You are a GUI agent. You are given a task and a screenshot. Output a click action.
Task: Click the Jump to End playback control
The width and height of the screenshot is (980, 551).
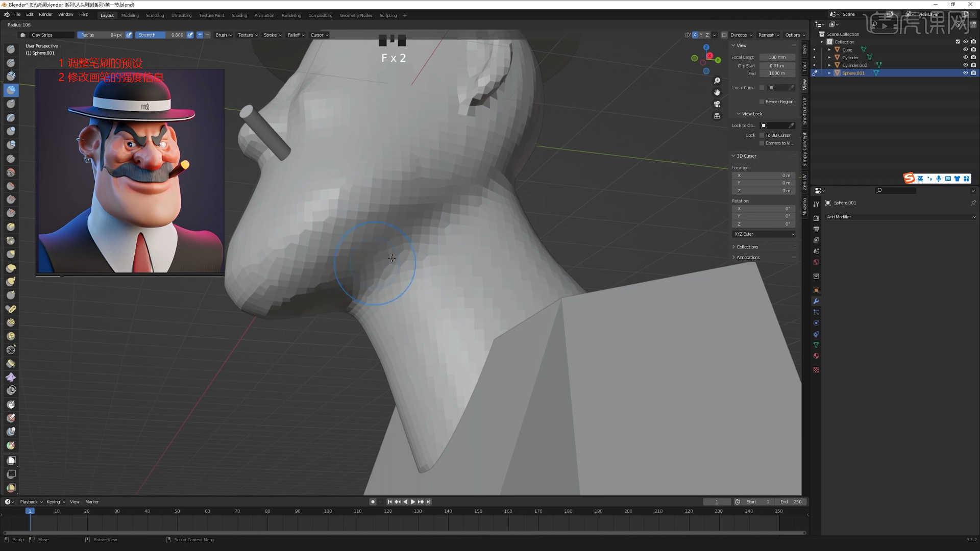[429, 502]
